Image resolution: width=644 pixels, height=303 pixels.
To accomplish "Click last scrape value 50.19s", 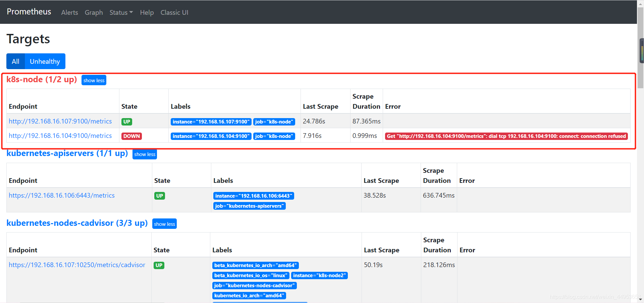I will click(373, 265).
